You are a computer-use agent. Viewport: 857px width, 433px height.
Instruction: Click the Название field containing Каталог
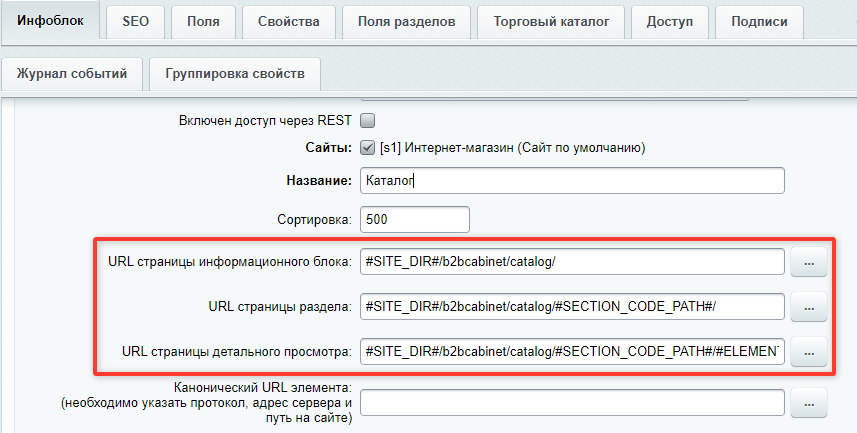point(572,181)
